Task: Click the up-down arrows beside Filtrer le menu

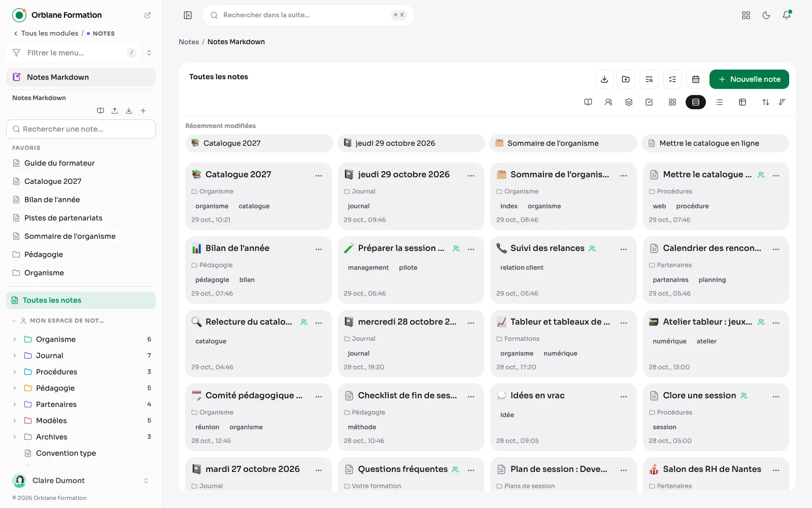Action: [x=149, y=53]
